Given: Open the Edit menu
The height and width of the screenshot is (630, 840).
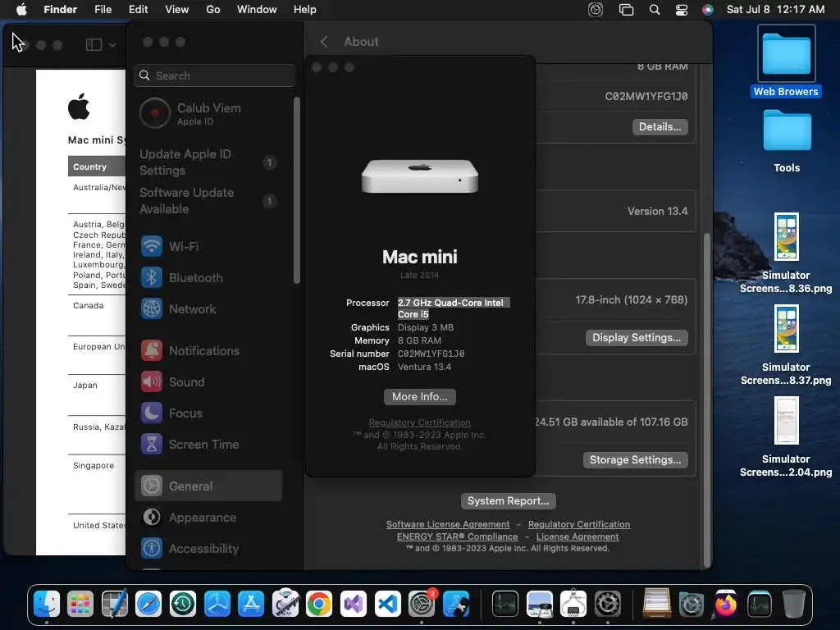Looking at the screenshot, I should tap(138, 10).
